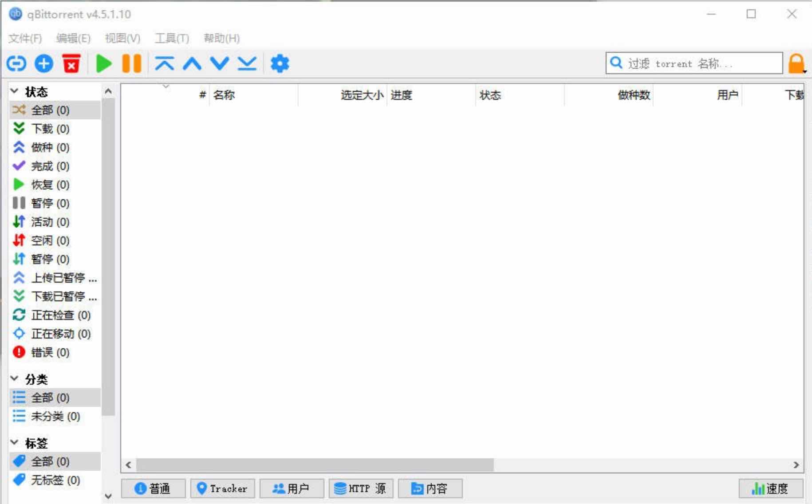
Task: Sort by the 选定大小 column header
Action: (342, 95)
